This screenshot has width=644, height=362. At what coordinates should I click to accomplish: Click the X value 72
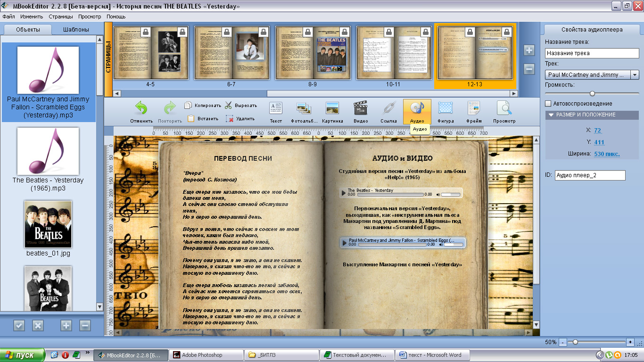[x=597, y=130]
